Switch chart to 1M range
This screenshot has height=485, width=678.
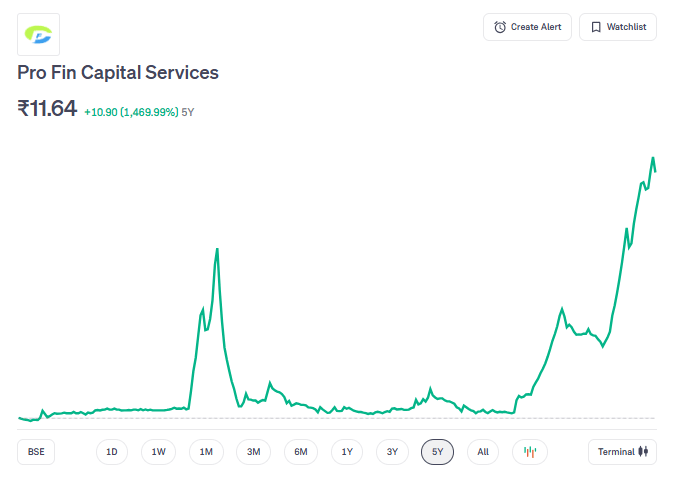click(206, 452)
